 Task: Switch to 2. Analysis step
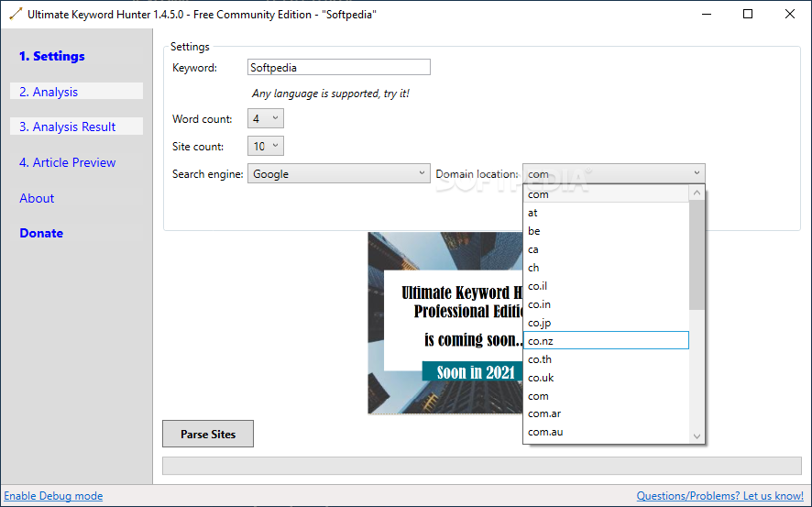pos(76,91)
